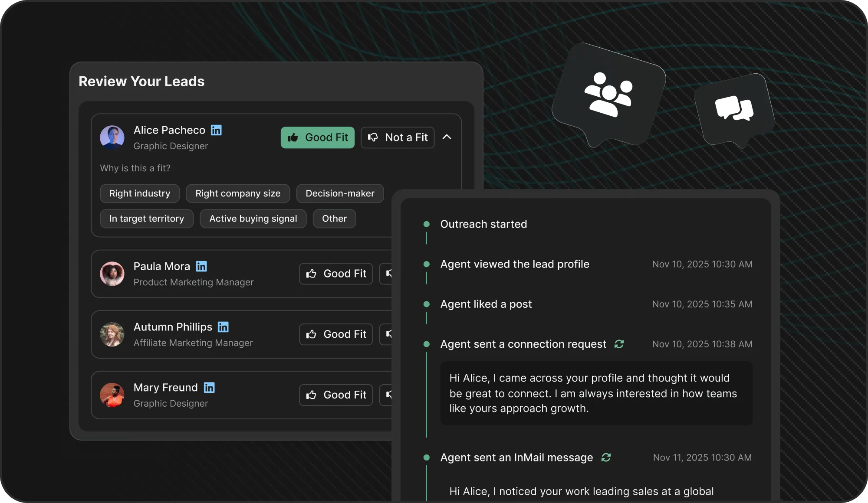Mark Paula Mora as Good Fit
Screen dimensions: 868x503
click(x=336, y=274)
